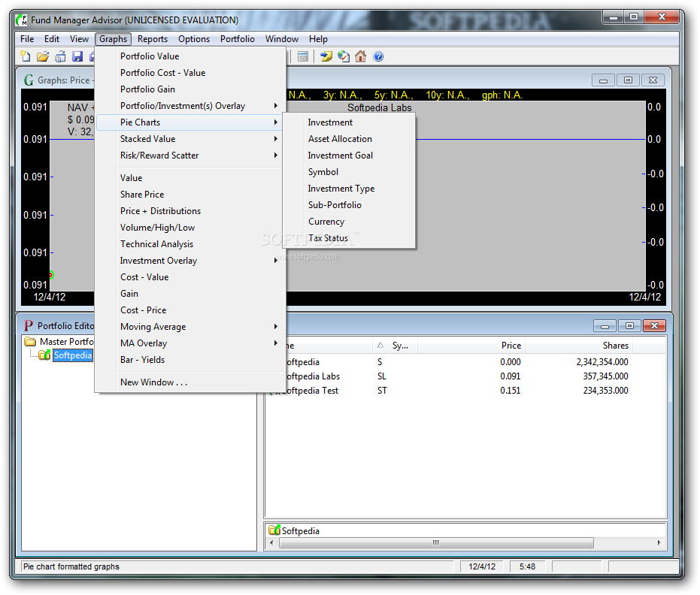Viewport: 700px width, 595px height.
Task: Click the Save floppy disk icon
Action: (x=77, y=56)
